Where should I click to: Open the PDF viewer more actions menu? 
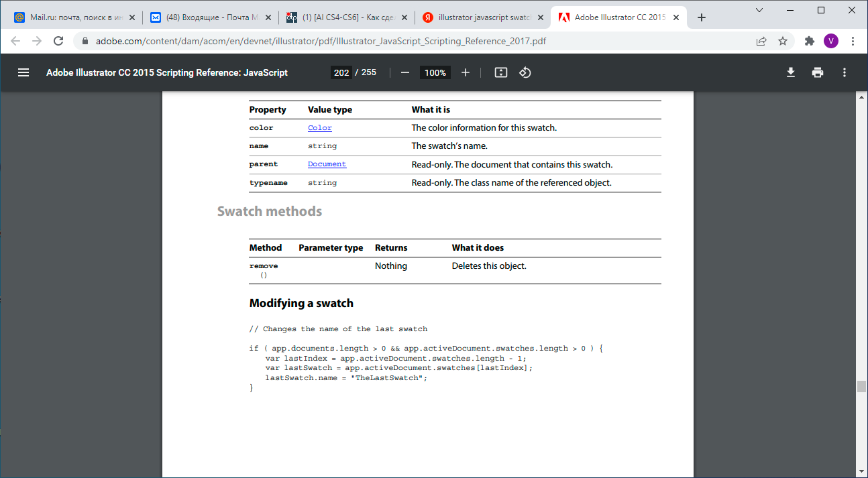[x=845, y=72]
